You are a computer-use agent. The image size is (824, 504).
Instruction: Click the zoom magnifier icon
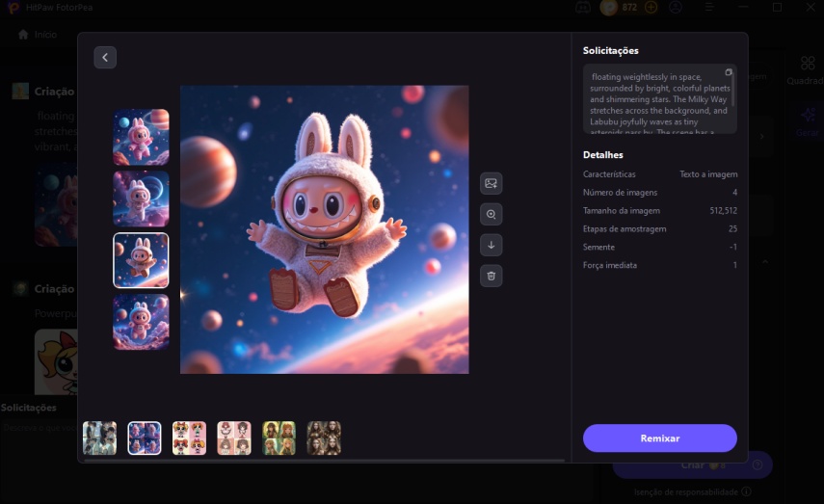click(x=492, y=214)
